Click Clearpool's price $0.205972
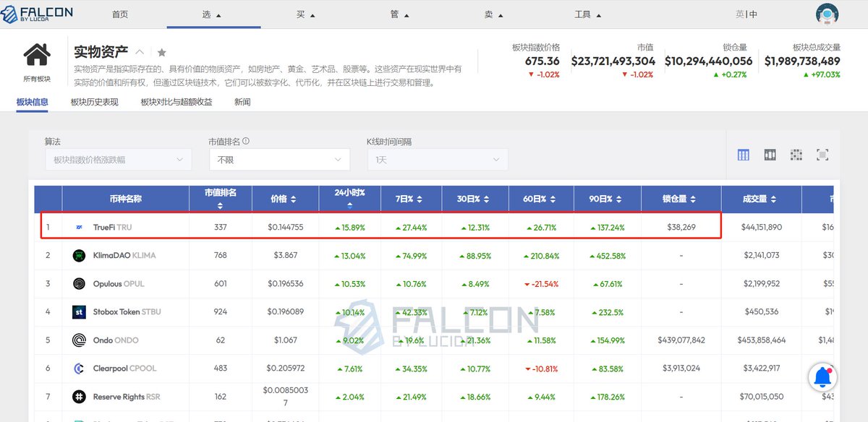The width and height of the screenshot is (868, 422). [286, 369]
